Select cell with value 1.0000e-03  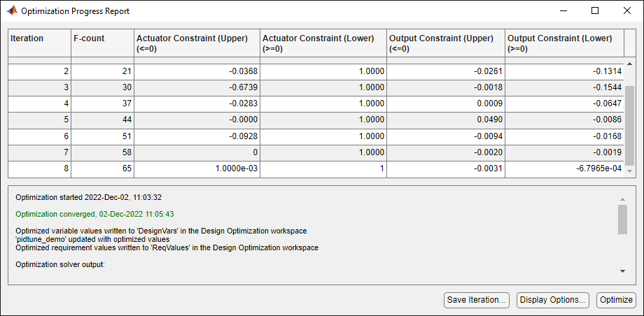(x=197, y=168)
